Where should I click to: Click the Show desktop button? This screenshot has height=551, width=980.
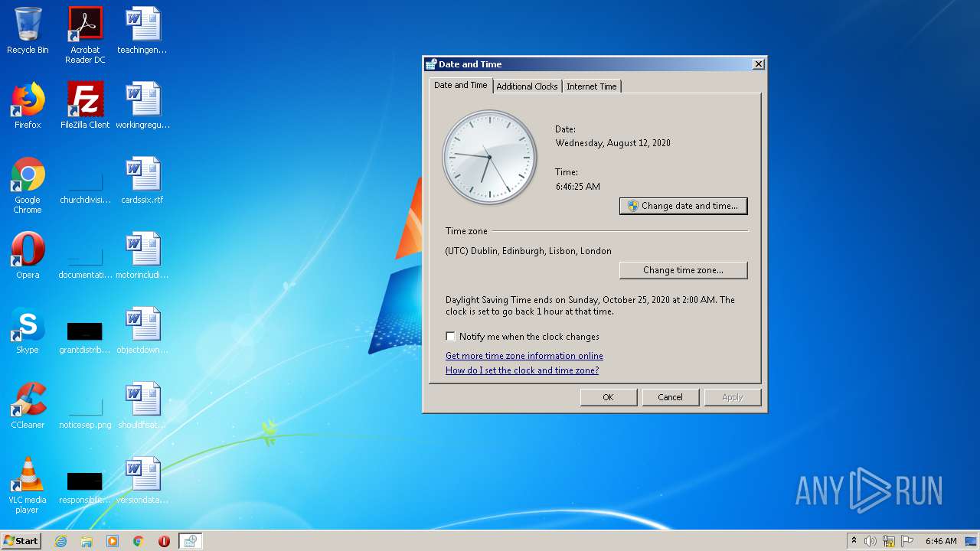click(x=972, y=541)
